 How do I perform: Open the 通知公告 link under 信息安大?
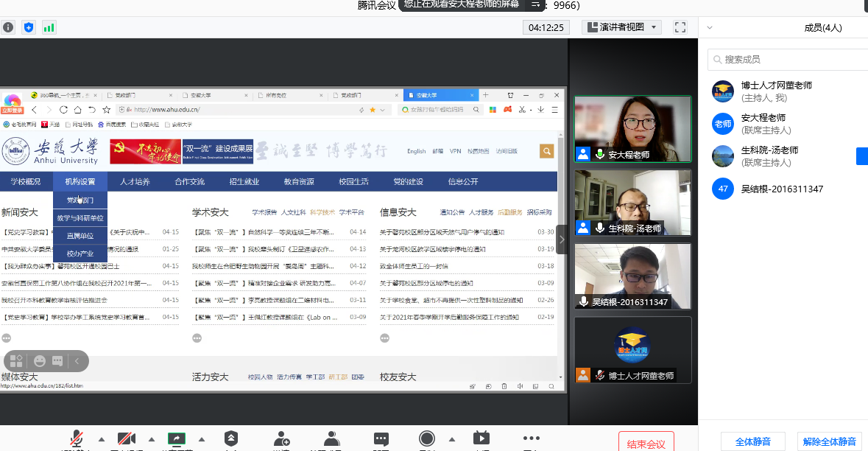pyautogui.click(x=452, y=212)
